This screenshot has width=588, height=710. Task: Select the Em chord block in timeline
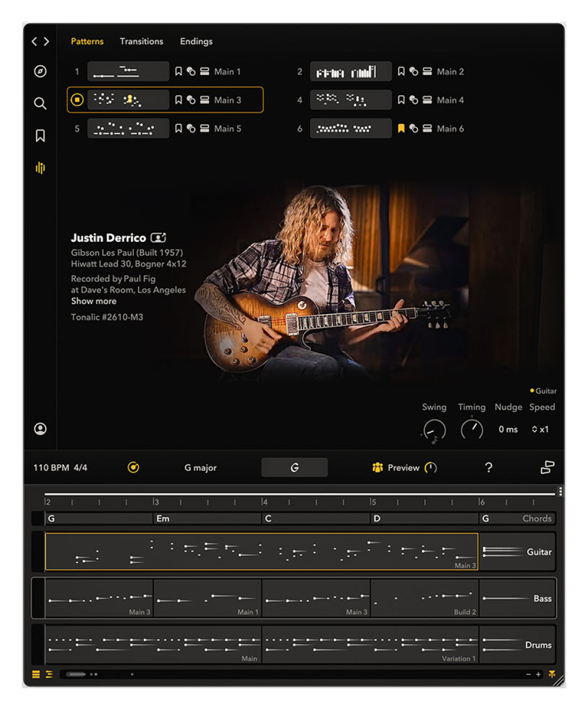(x=207, y=518)
